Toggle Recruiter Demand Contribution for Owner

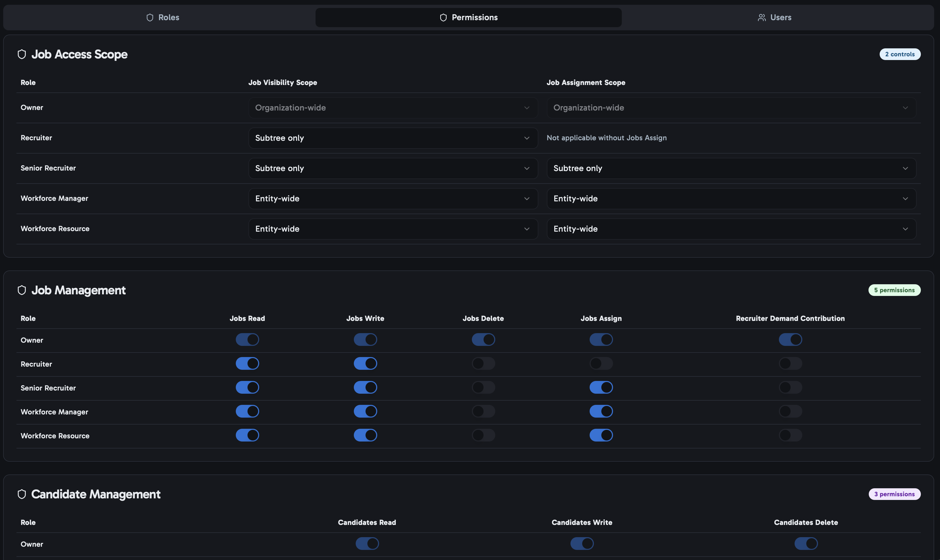791,340
